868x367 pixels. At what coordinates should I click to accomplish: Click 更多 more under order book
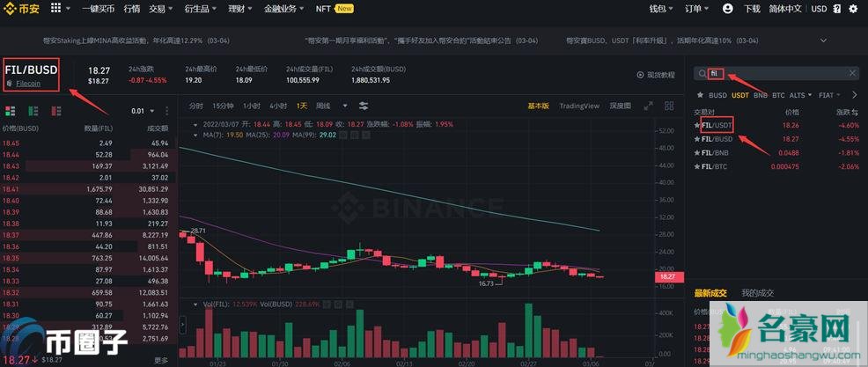coord(161,360)
